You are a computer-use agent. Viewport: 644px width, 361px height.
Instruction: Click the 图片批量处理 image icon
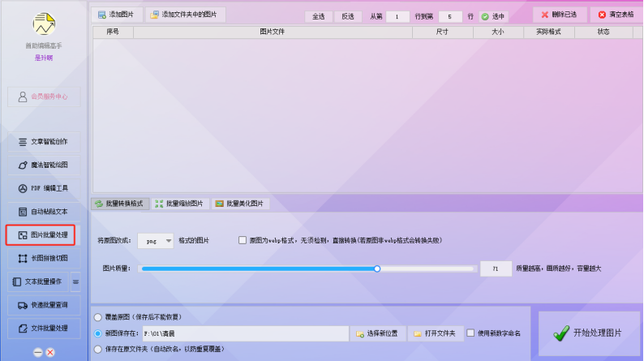22,235
